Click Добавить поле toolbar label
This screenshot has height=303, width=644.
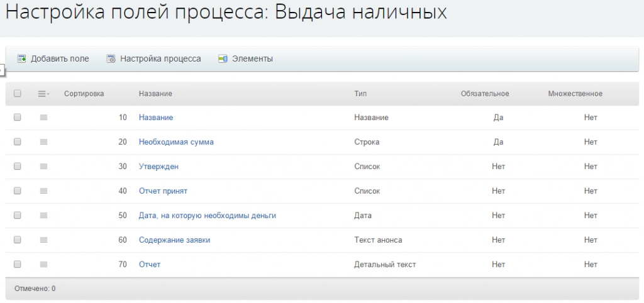(x=60, y=58)
